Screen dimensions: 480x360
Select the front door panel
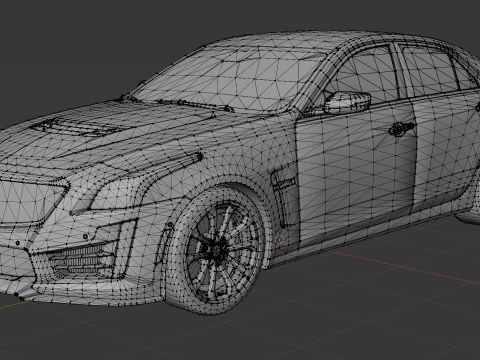pyautogui.click(x=357, y=177)
